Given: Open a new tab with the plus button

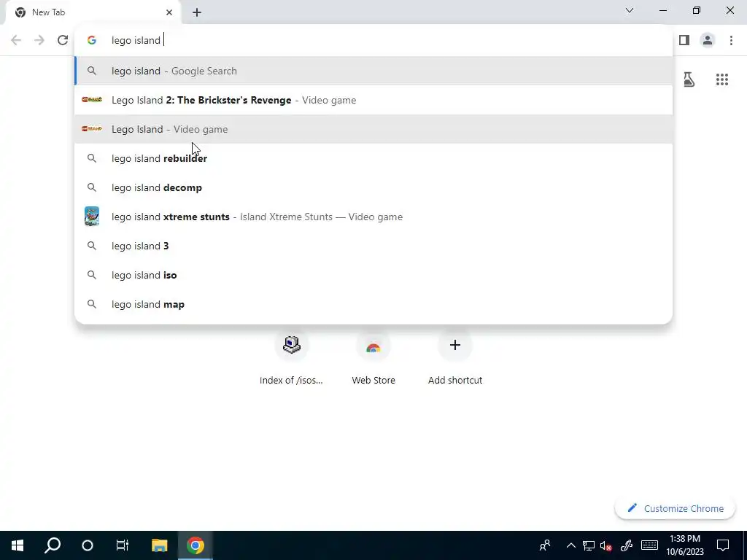Looking at the screenshot, I should click(197, 12).
